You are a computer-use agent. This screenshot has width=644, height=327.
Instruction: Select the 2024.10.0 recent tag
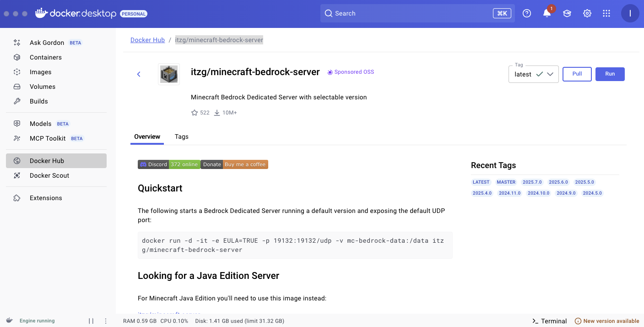pyautogui.click(x=539, y=193)
